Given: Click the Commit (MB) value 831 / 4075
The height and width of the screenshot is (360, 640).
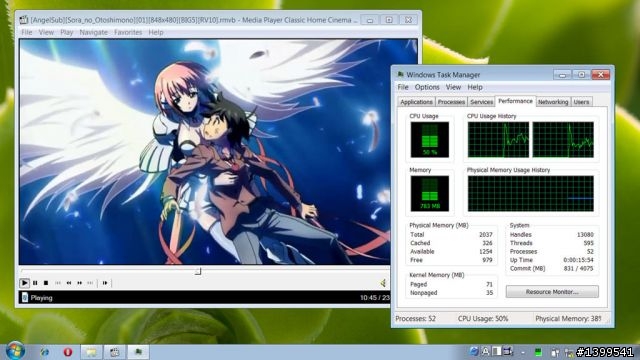Looking at the screenshot, I should (579, 269).
